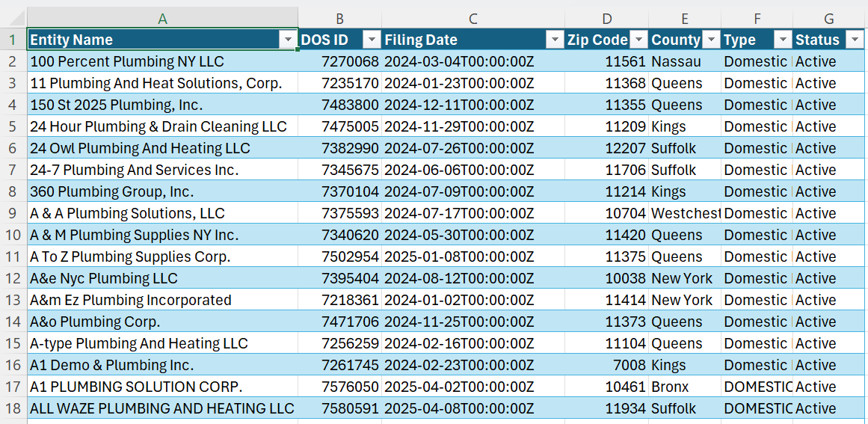Click county cell Westchester in row 9
Screen dimensions: 868x424
pyautogui.click(x=685, y=213)
